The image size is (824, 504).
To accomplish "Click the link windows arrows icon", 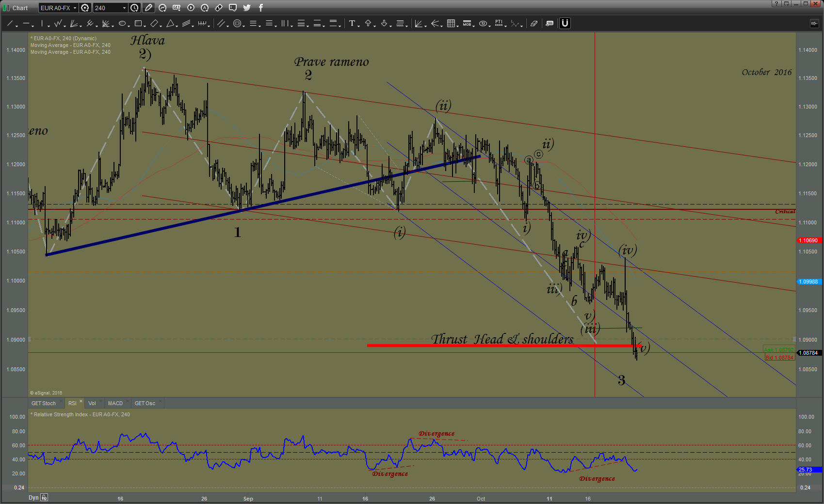I will (219, 8).
